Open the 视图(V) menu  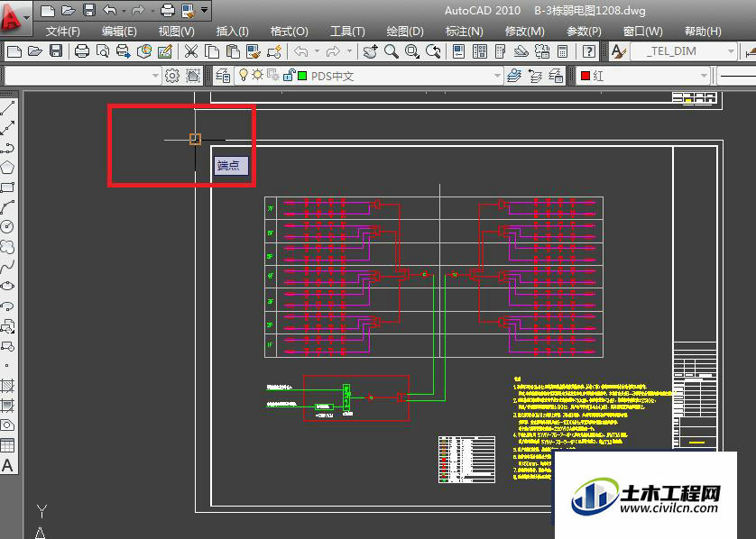(177, 32)
